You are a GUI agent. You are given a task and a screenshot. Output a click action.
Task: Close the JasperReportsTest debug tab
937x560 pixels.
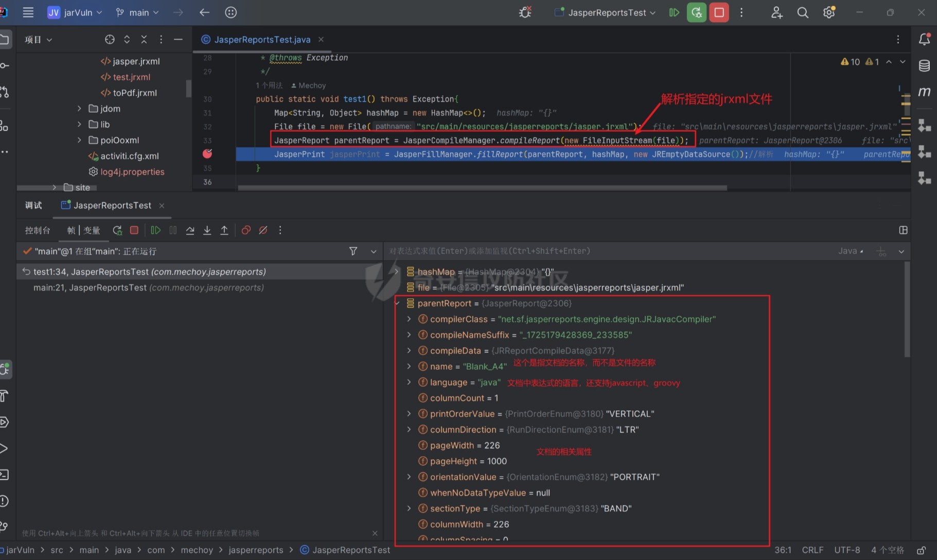pyautogui.click(x=162, y=206)
